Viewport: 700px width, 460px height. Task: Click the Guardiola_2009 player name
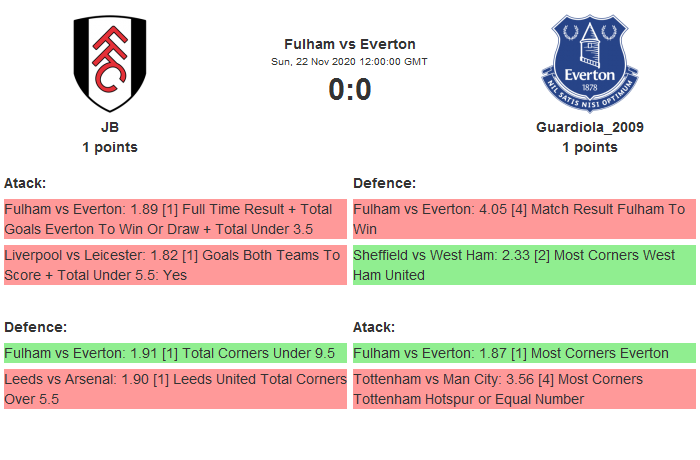click(x=590, y=127)
